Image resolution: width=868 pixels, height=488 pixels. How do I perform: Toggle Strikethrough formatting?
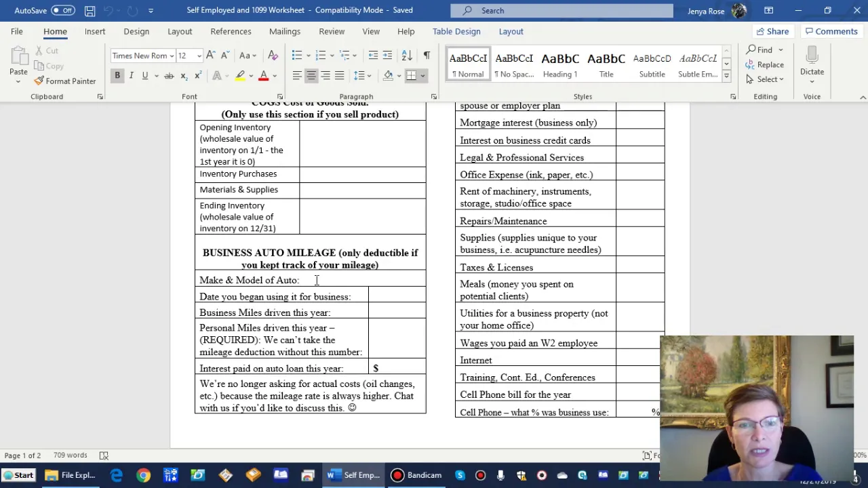(x=169, y=75)
